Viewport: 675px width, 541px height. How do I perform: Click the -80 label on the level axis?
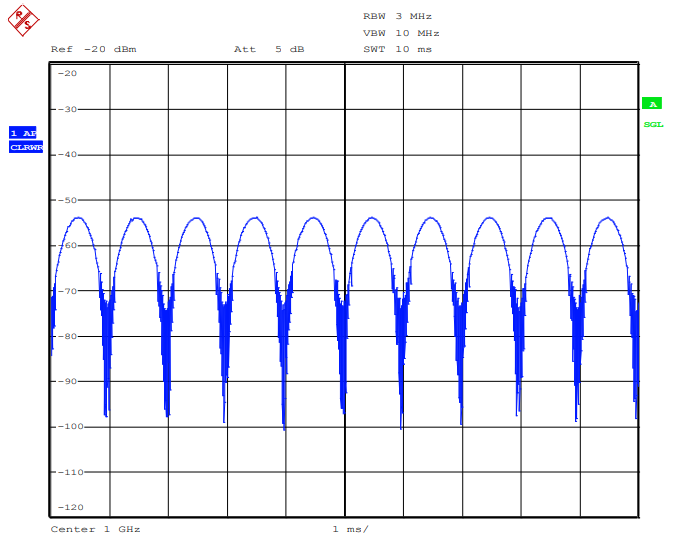pos(68,336)
